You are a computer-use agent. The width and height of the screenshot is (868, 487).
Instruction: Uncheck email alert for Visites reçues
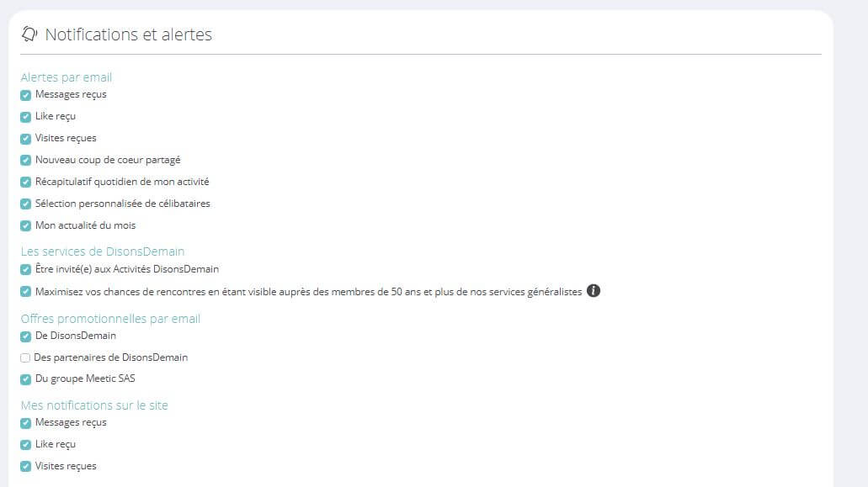[26, 139]
